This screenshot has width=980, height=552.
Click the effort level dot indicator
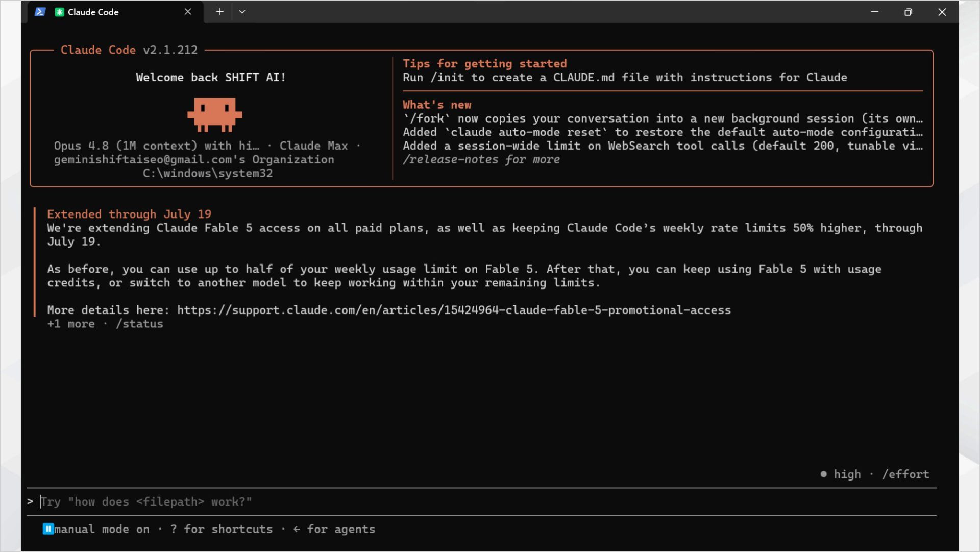click(x=823, y=474)
